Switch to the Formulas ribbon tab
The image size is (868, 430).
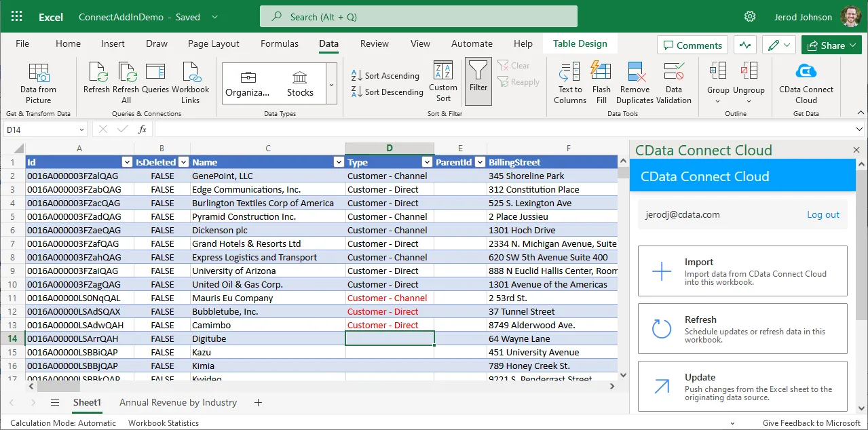279,43
